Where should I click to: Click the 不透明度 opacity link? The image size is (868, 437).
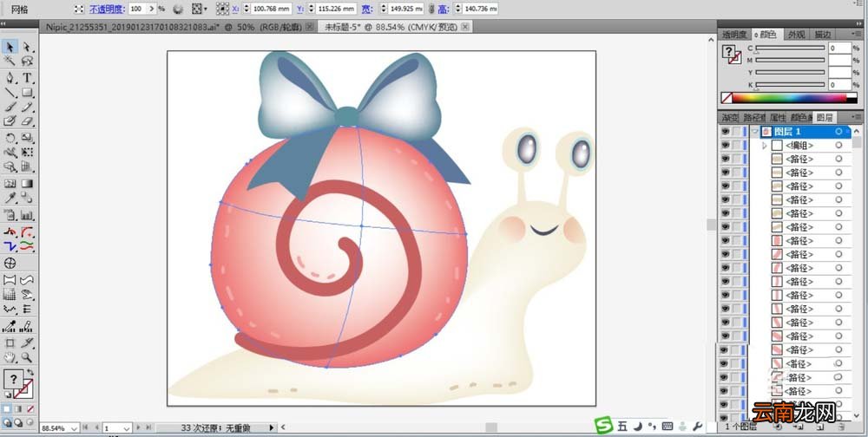(x=107, y=9)
